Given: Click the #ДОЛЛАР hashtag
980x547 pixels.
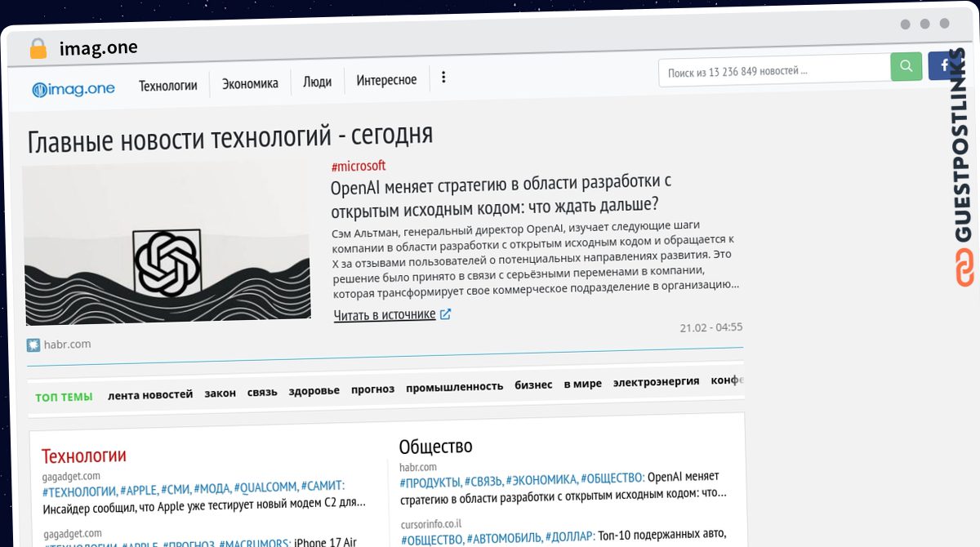Looking at the screenshot, I should point(571,535).
